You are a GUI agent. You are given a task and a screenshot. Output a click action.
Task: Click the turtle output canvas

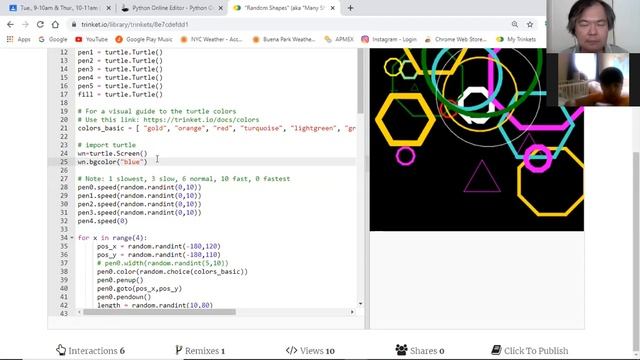(477, 140)
